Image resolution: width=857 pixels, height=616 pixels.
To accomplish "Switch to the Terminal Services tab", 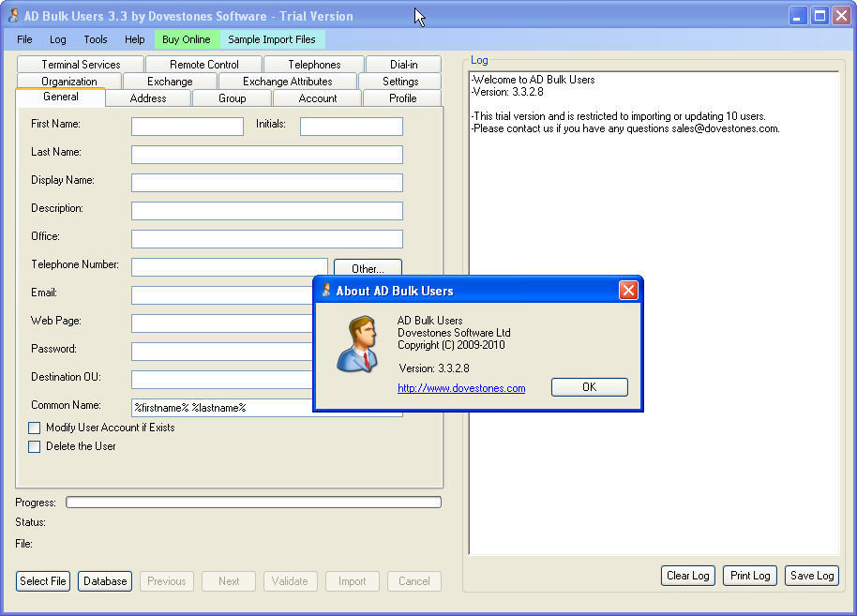I will coord(81,65).
